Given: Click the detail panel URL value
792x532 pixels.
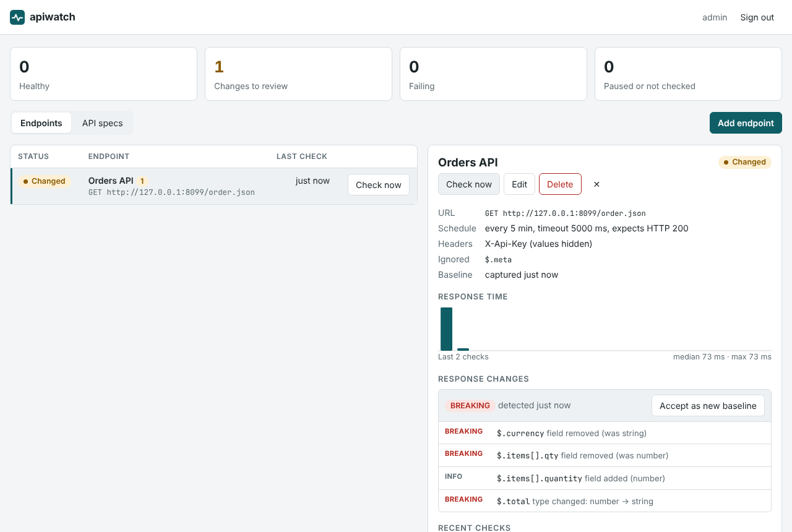Looking at the screenshot, I should pyautogui.click(x=566, y=213).
